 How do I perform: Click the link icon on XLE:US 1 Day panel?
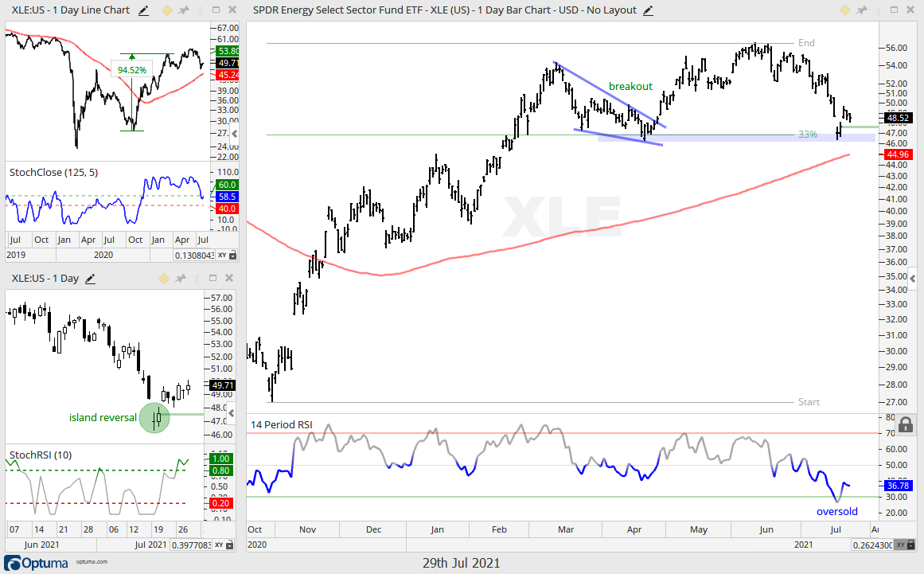(197, 279)
